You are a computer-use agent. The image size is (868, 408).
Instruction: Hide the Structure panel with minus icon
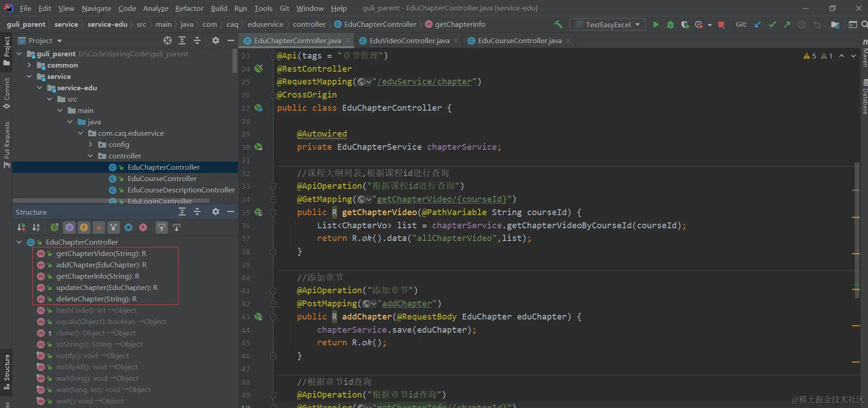pos(231,211)
